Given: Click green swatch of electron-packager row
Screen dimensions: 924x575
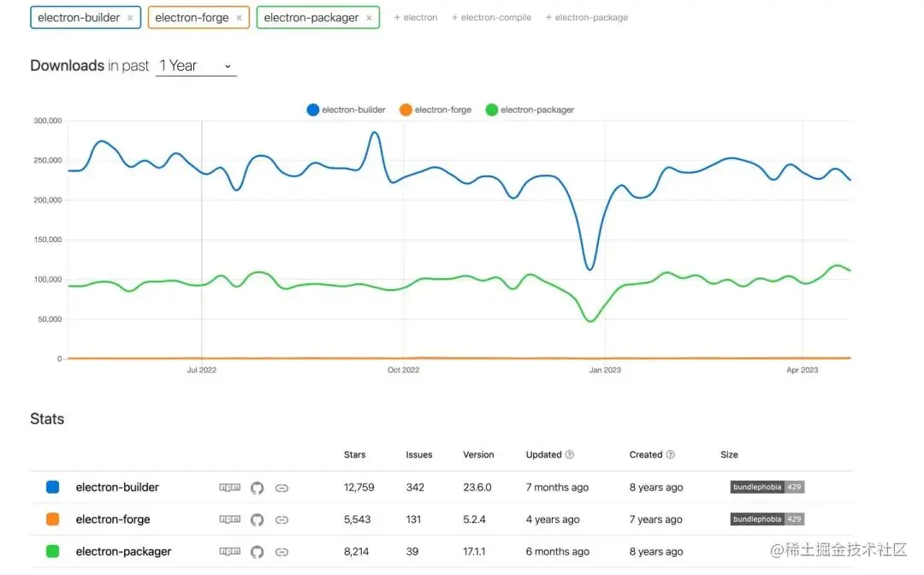Looking at the screenshot, I should point(52,551).
